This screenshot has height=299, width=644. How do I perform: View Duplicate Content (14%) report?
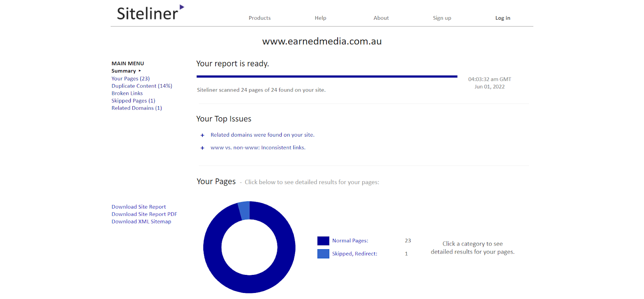pyautogui.click(x=142, y=86)
